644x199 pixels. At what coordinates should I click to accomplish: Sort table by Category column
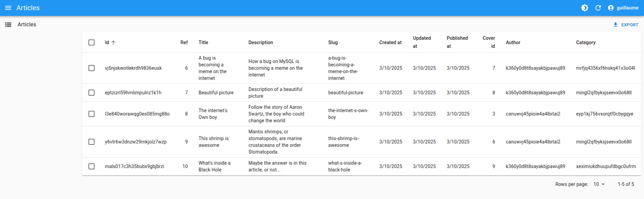point(586,43)
